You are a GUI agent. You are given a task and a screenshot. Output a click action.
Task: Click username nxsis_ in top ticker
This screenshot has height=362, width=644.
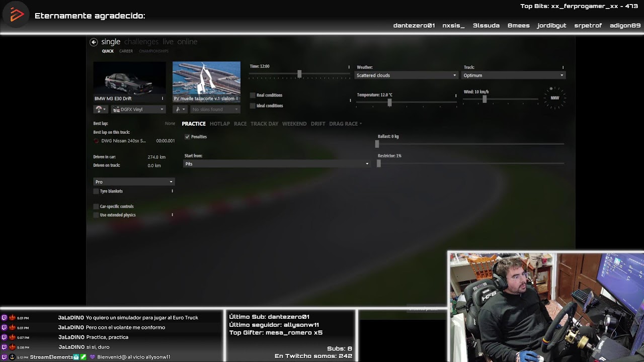coord(453,26)
